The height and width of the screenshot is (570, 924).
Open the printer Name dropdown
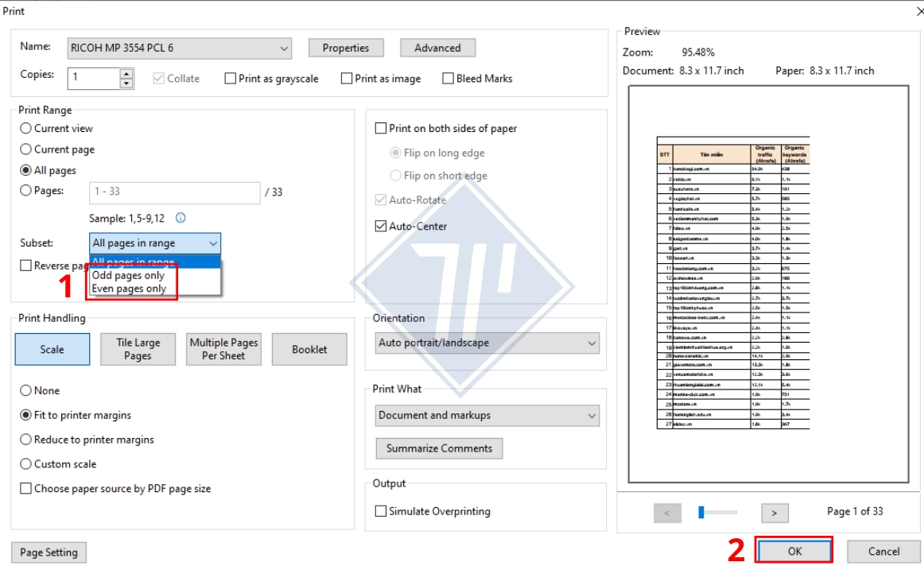point(180,48)
